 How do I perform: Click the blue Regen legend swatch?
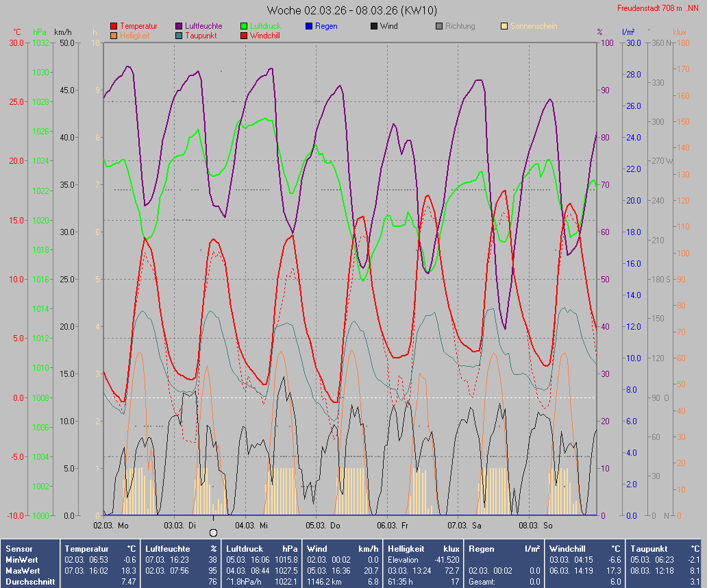pos(309,26)
